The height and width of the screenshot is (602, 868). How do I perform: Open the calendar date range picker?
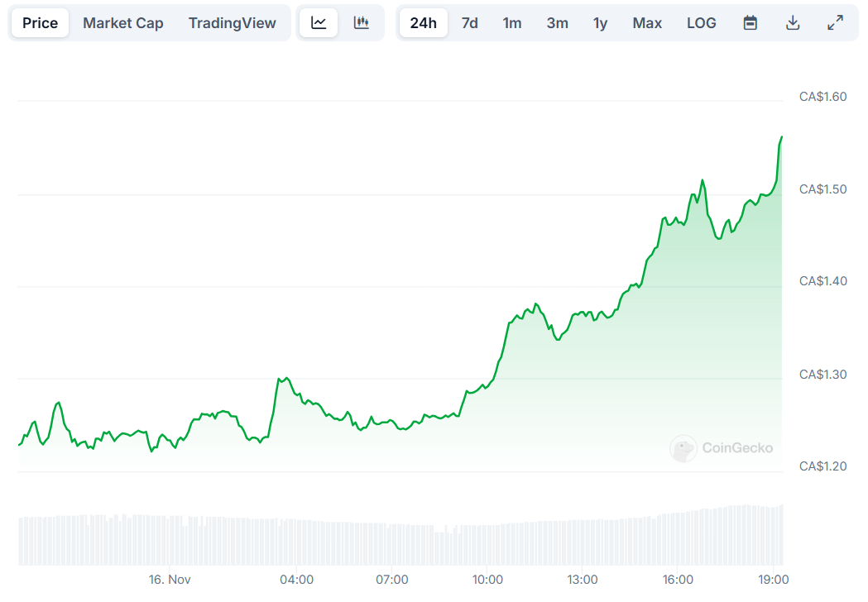click(x=750, y=22)
